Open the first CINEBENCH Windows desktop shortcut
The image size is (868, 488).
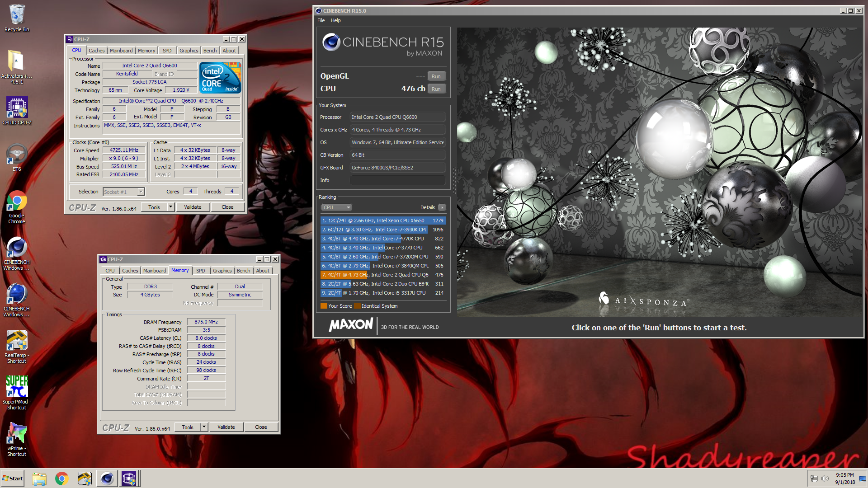(17, 254)
